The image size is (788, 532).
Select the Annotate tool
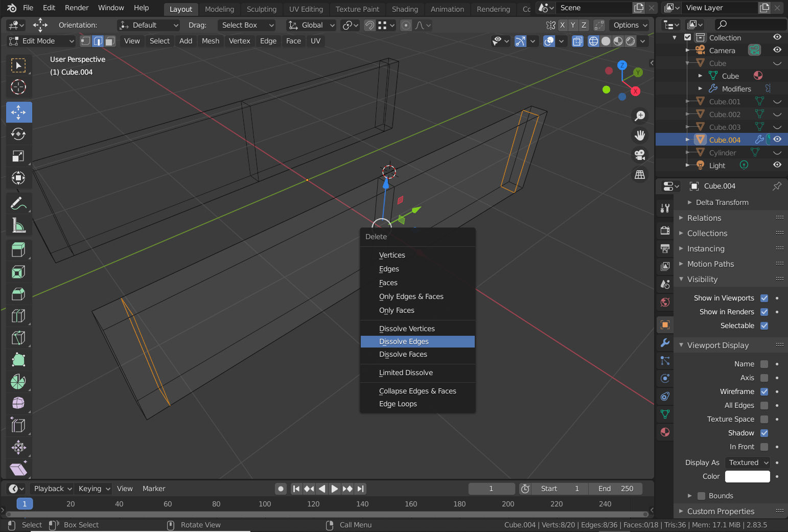click(x=18, y=203)
